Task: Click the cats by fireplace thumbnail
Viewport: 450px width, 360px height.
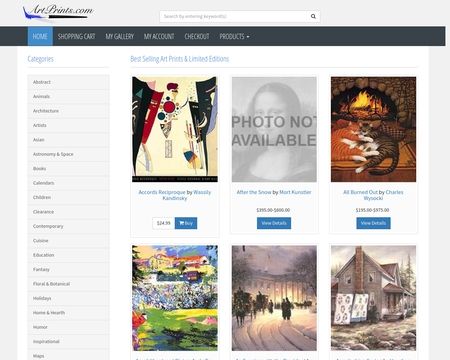Action: point(373,129)
